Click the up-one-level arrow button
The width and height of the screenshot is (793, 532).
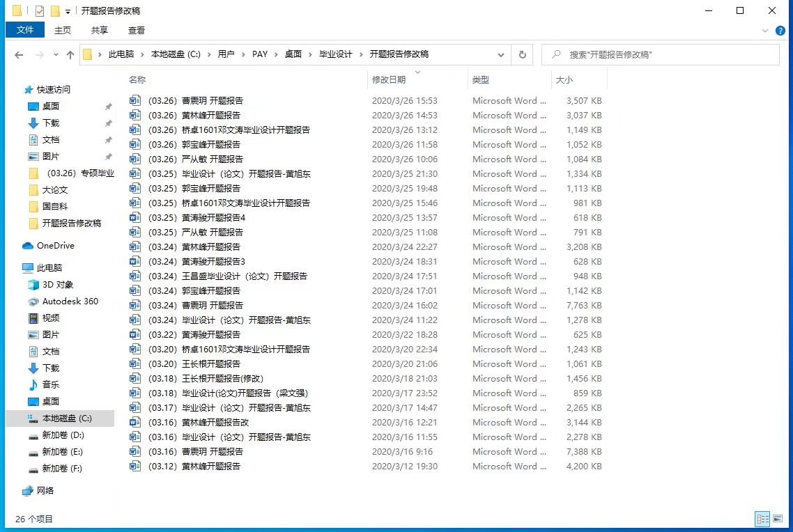70,54
